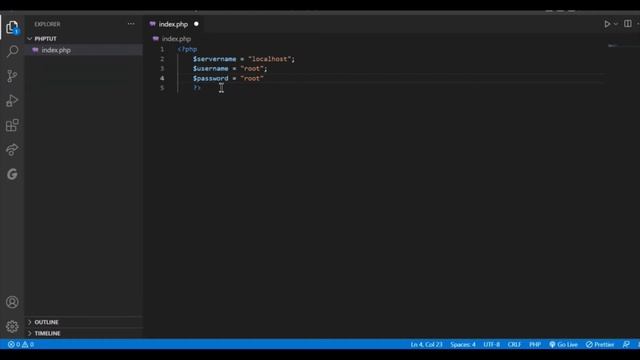
Task: Open Explorer more actions ellipsis
Action: tap(131, 24)
